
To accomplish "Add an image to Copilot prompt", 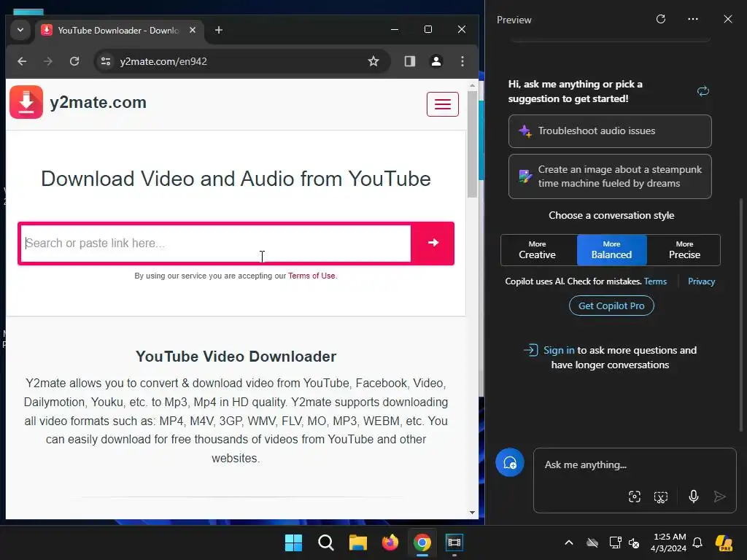I will coord(634,497).
